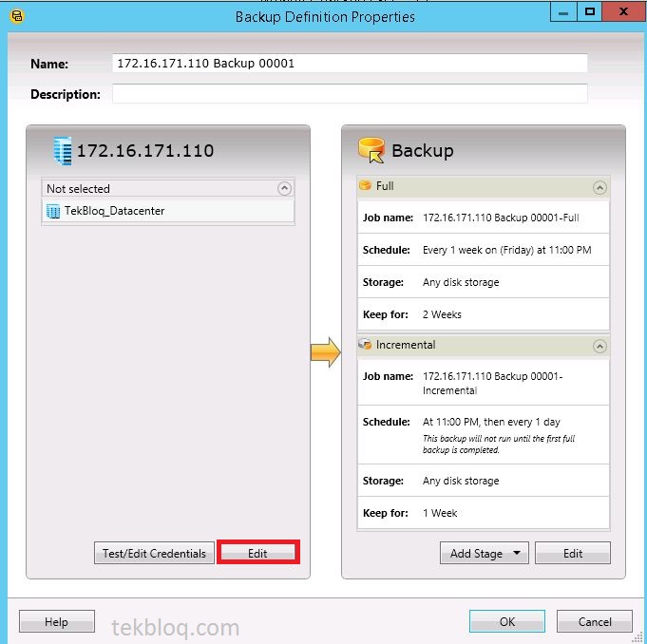Image resolution: width=647 pixels, height=644 pixels.
Task: Click the window resize grip corner
Action: [638, 637]
